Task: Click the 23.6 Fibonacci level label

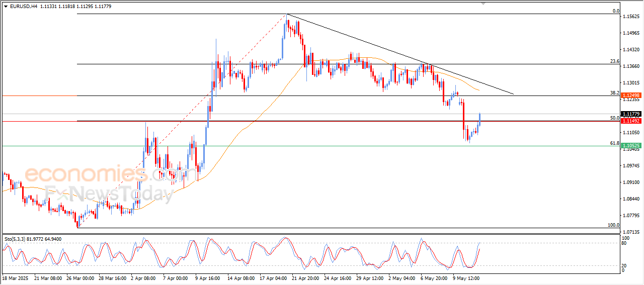Action: (x=614, y=61)
